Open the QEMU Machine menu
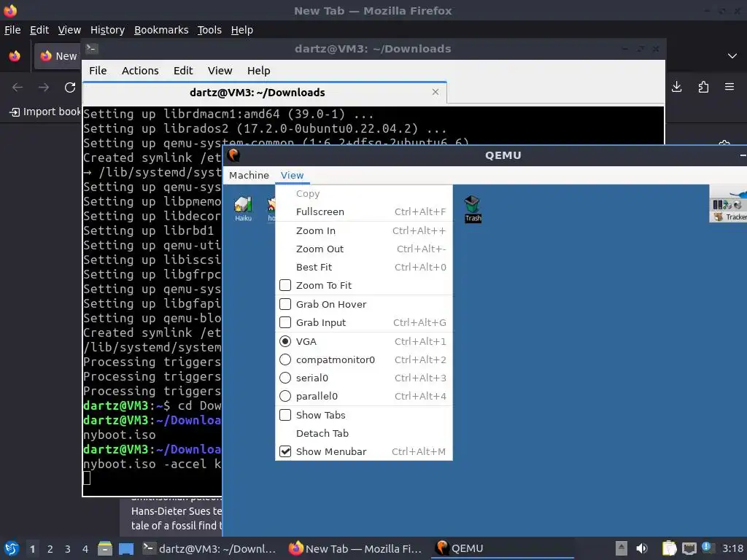The height and width of the screenshot is (560, 747). coord(249,175)
